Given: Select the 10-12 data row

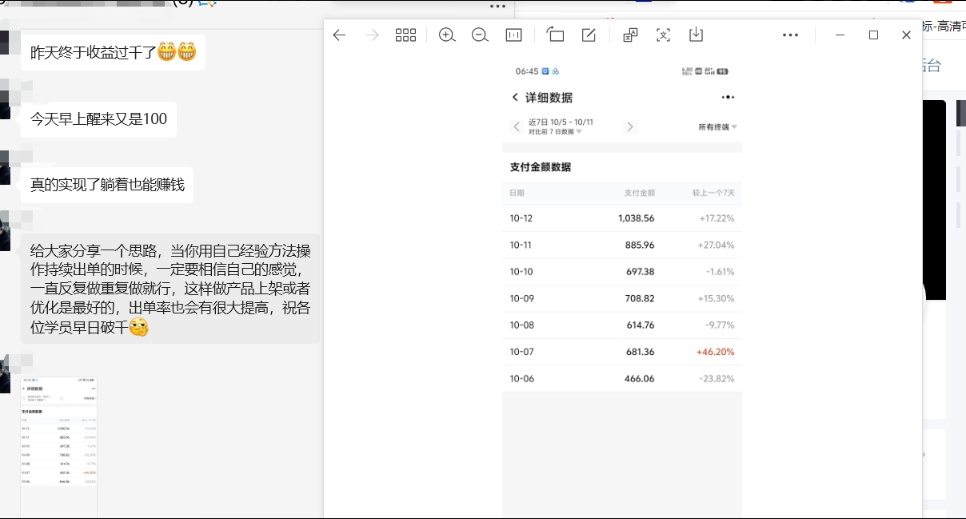Looking at the screenshot, I should pyautogui.click(x=621, y=217).
